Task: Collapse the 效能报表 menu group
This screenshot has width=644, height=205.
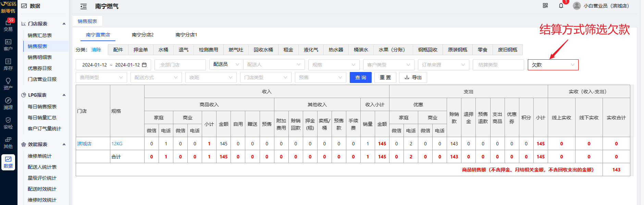Action: tap(64, 144)
